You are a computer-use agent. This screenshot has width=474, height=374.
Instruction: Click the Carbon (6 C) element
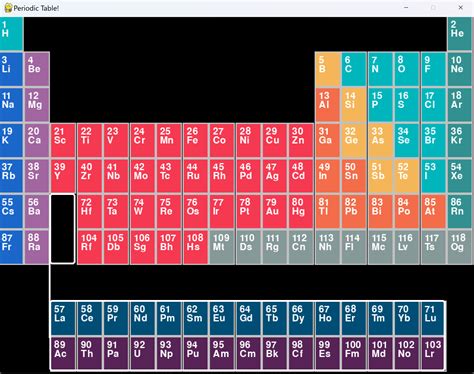(354, 69)
